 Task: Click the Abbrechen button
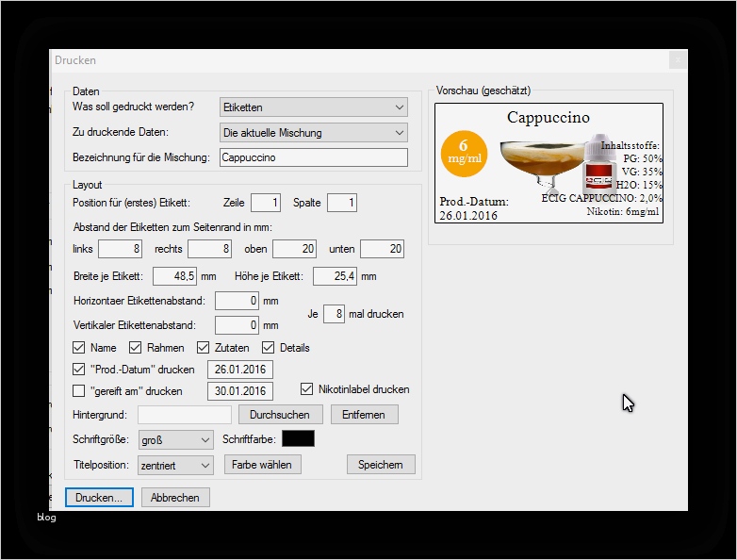pos(175,498)
